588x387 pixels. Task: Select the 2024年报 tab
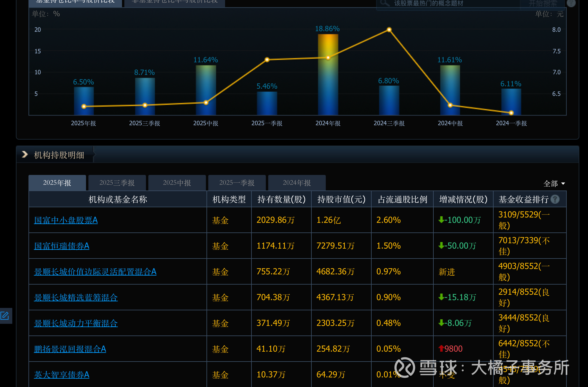click(x=297, y=183)
